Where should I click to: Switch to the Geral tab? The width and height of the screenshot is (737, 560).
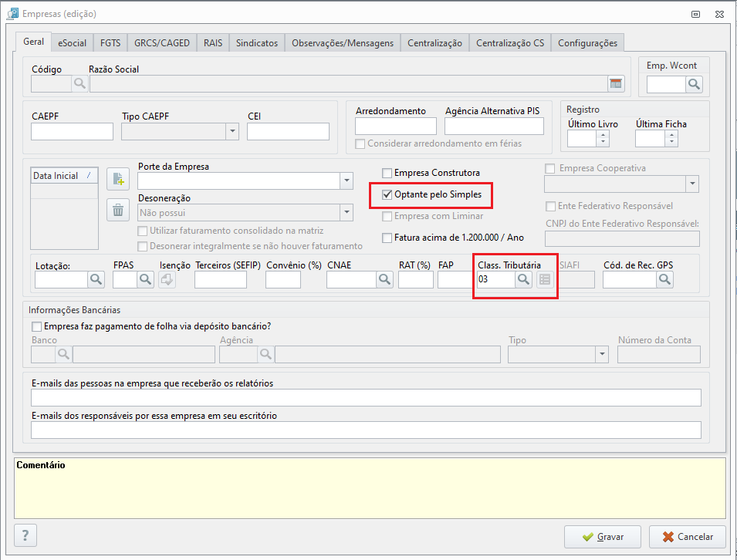coord(34,42)
